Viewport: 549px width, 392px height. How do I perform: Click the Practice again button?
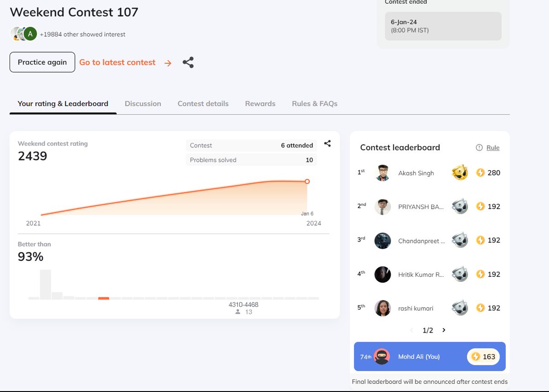(x=42, y=62)
